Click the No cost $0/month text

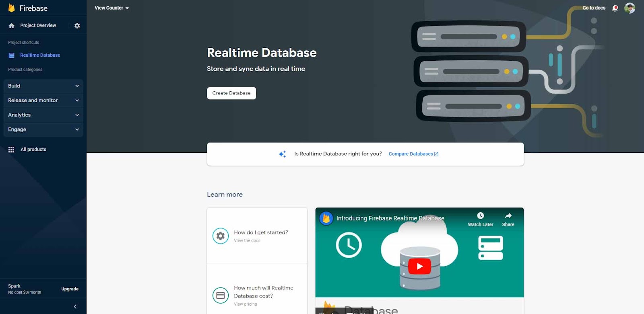click(25, 293)
